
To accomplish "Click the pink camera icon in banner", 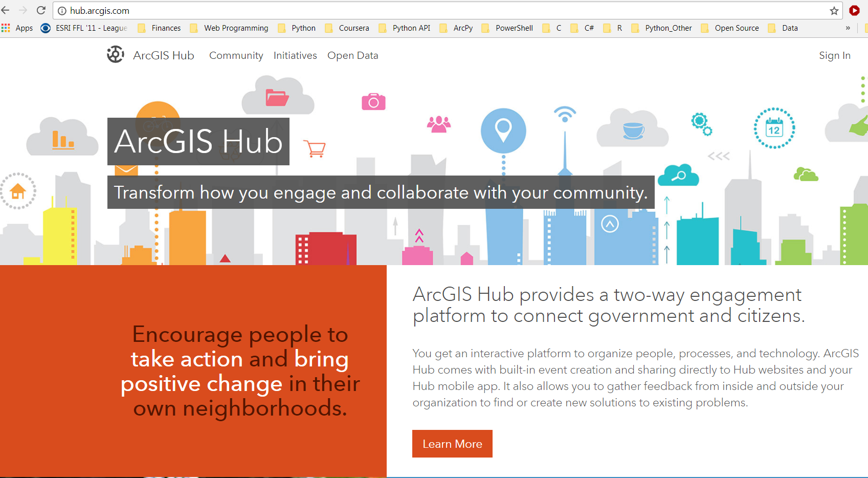I will tap(373, 101).
